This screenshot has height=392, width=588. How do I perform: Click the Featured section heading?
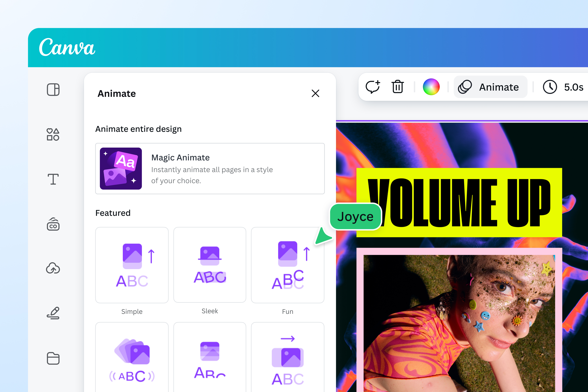(x=113, y=213)
